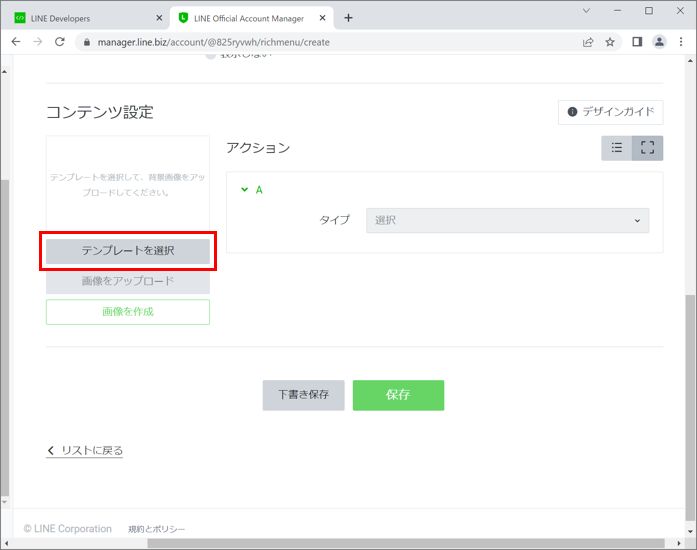Open the tab search chevron
This screenshot has width=697, height=550.
pos(586,11)
